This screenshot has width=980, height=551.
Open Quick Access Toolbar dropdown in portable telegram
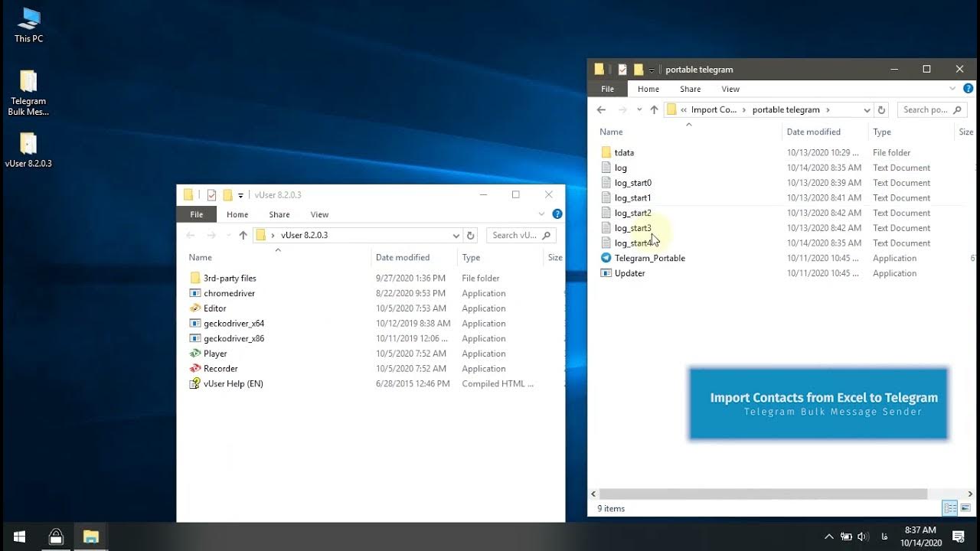652,70
